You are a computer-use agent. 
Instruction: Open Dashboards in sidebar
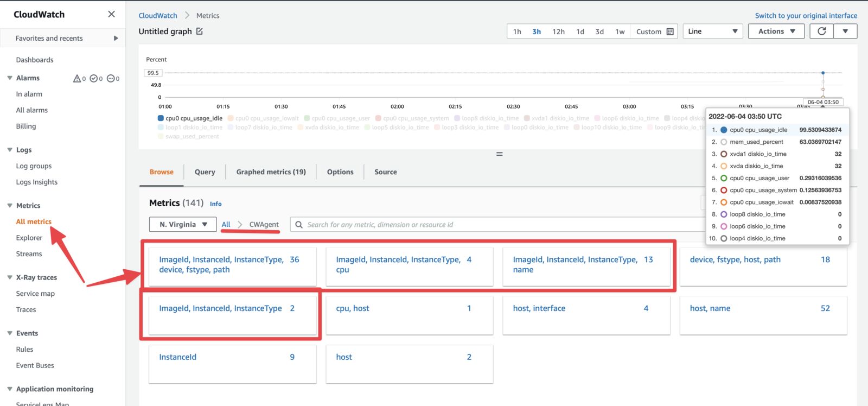[x=35, y=60]
